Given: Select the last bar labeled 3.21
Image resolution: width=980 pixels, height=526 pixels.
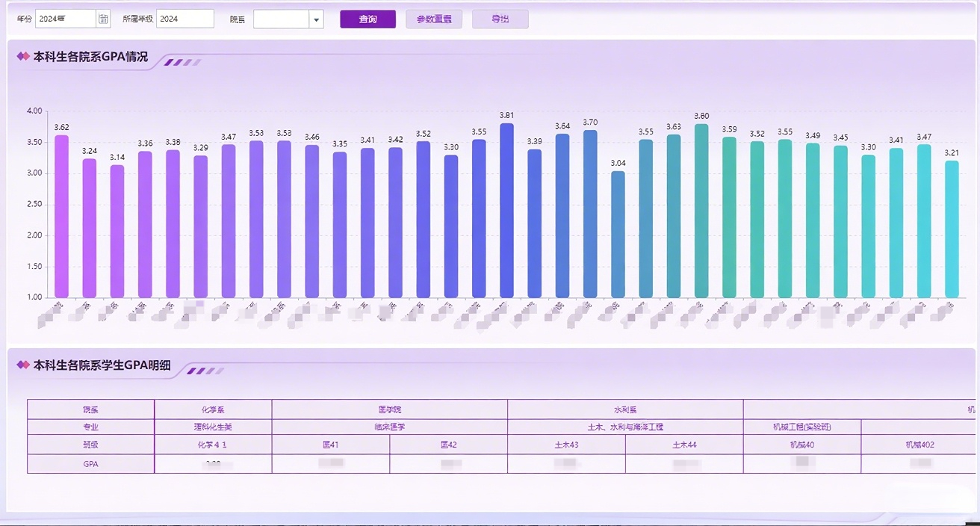Looking at the screenshot, I should coord(952,229).
